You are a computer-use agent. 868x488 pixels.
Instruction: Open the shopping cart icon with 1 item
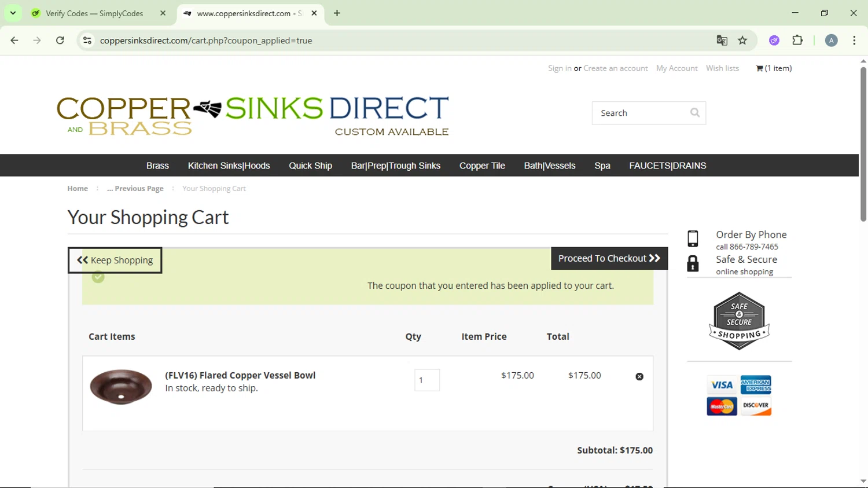click(774, 68)
